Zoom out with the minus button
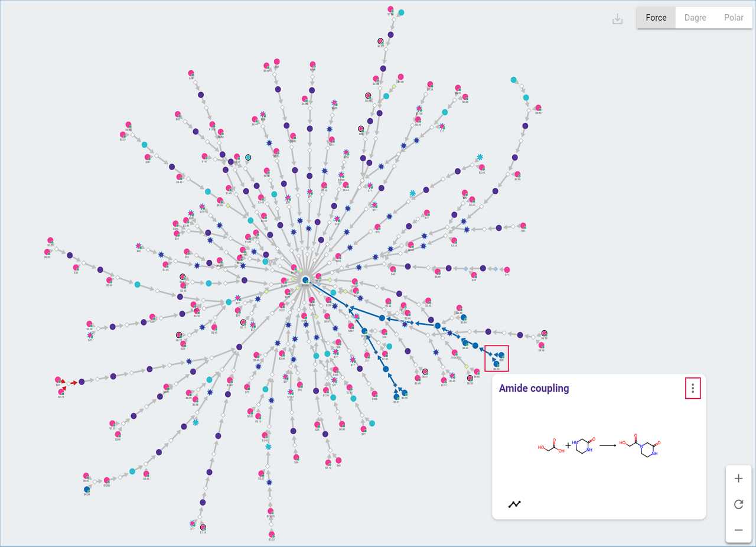Image resolution: width=756 pixels, height=547 pixels. point(738,530)
